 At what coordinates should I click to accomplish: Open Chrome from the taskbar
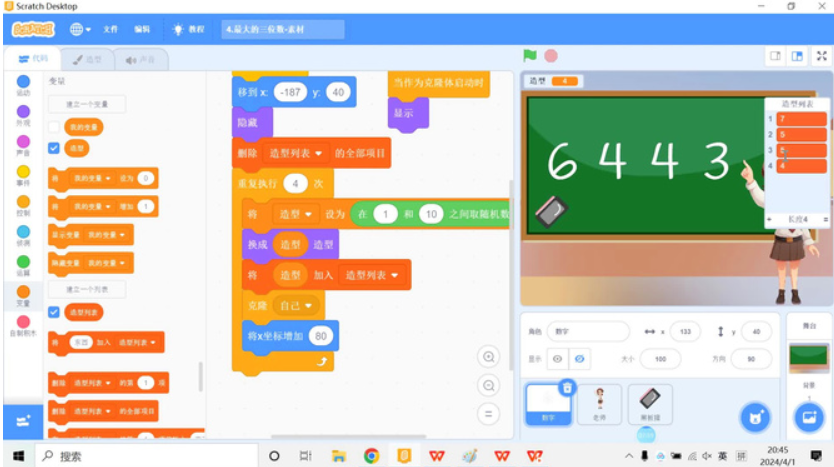point(371,456)
